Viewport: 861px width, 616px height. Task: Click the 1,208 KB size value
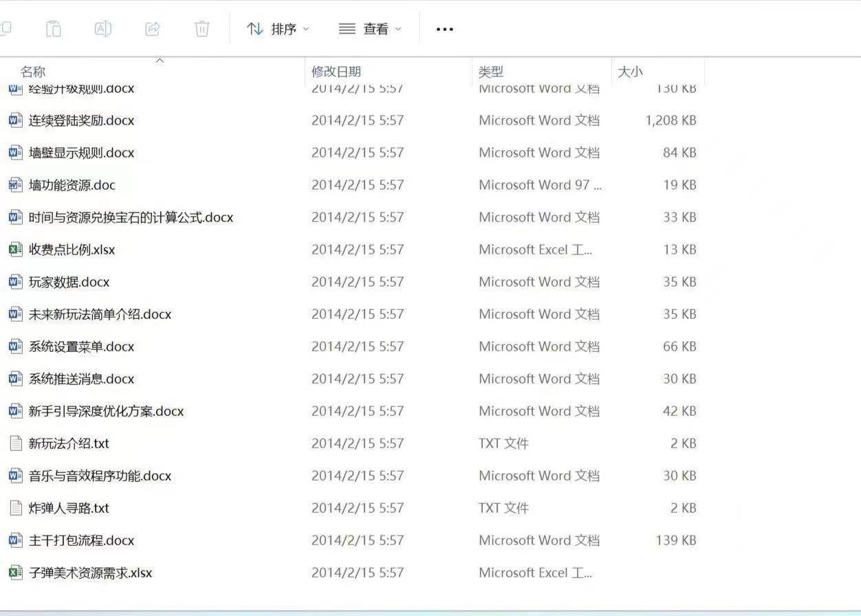pos(671,120)
